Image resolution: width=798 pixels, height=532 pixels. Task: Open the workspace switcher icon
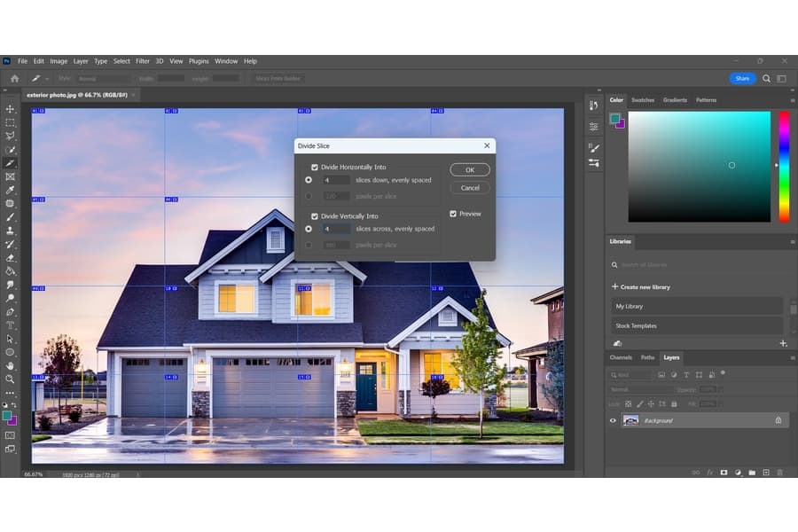coord(782,78)
